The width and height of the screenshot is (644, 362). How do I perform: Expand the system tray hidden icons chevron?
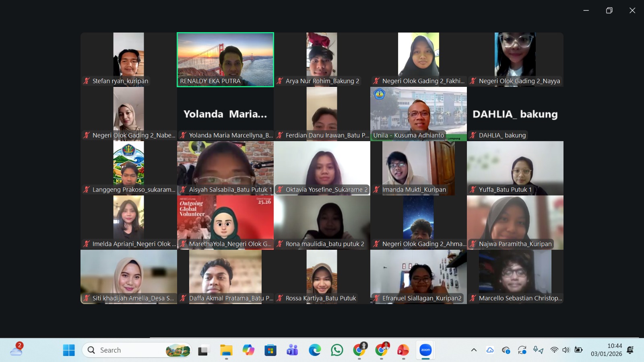(474, 350)
